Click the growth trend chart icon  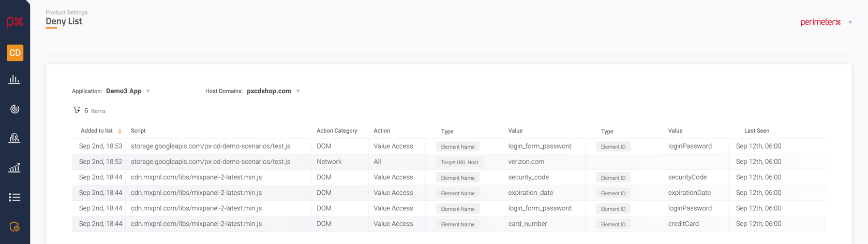(x=14, y=168)
